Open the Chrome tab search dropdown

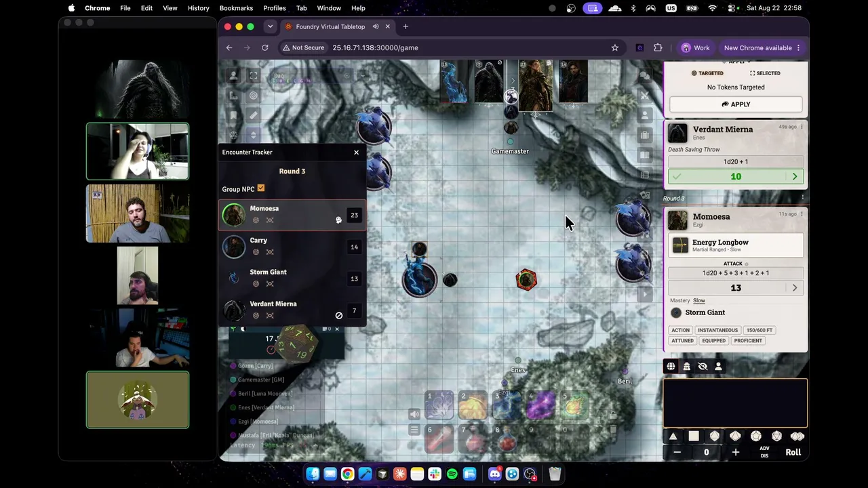point(270,26)
